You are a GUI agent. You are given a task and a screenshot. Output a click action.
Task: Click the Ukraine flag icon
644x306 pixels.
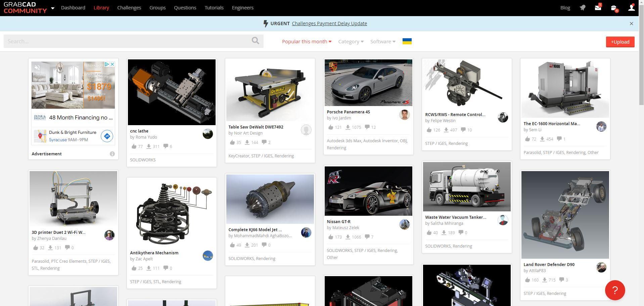click(x=407, y=41)
